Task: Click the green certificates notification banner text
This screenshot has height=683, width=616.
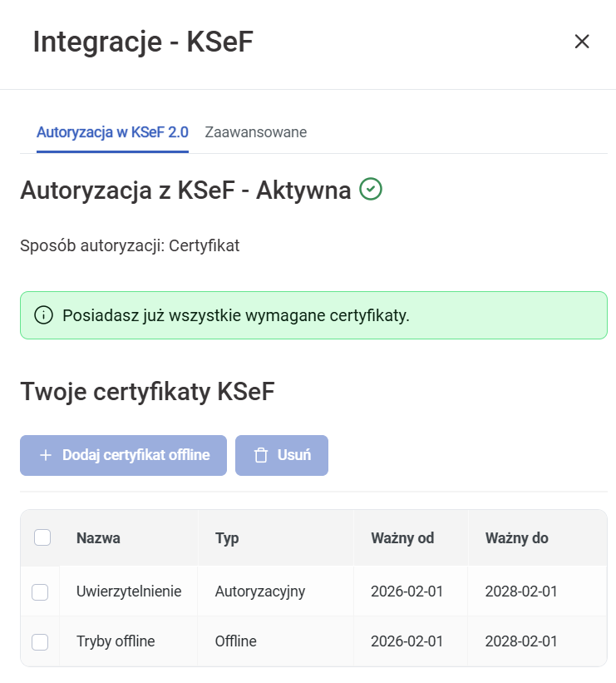Action: (236, 315)
